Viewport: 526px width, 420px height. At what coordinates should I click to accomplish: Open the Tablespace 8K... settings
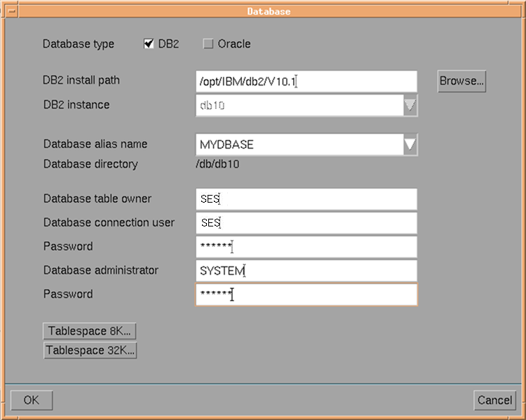(90, 331)
